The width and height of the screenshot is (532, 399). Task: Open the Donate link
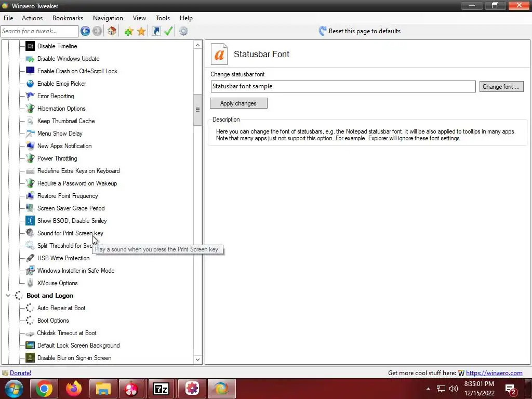(x=20, y=373)
